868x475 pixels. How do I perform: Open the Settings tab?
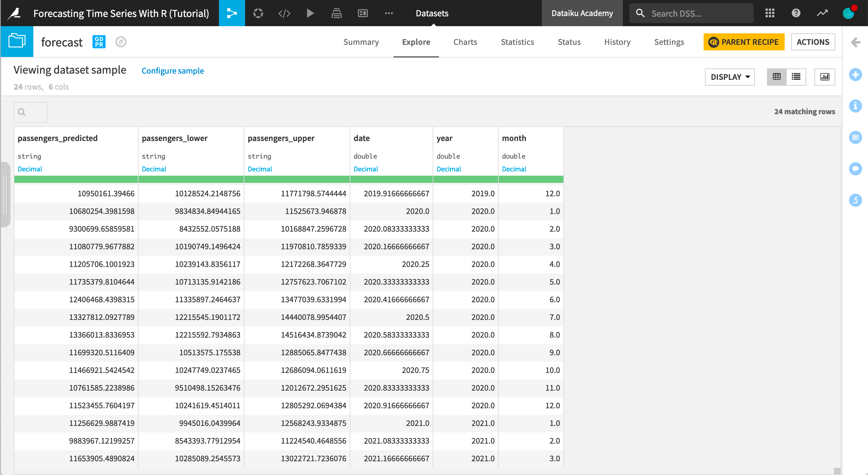pyautogui.click(x=669, y=42)
